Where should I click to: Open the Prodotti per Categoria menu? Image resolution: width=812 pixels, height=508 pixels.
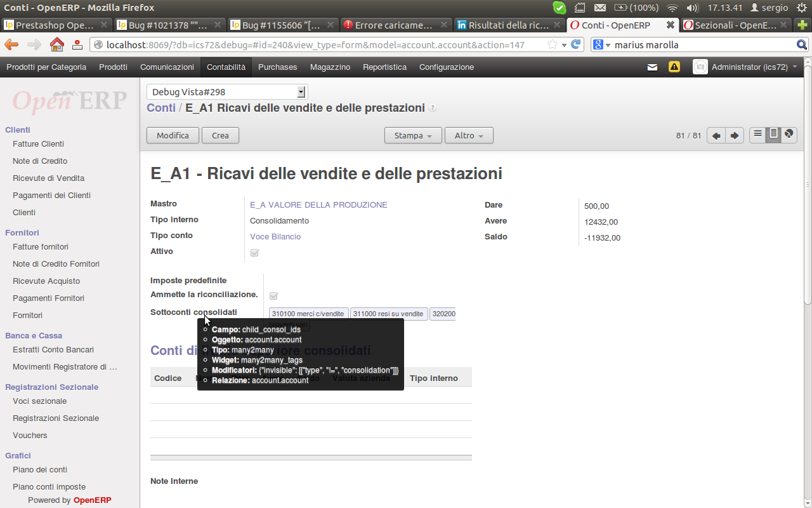[x=46, y=67]
